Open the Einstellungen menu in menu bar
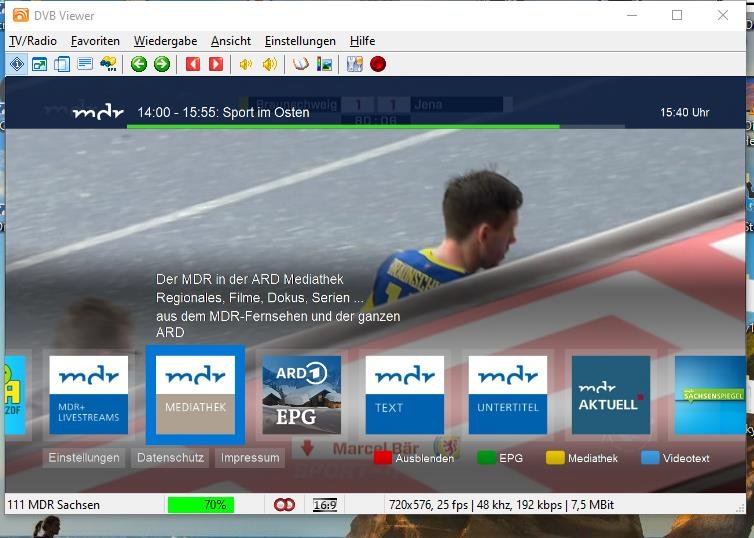 tap(300, 41)
